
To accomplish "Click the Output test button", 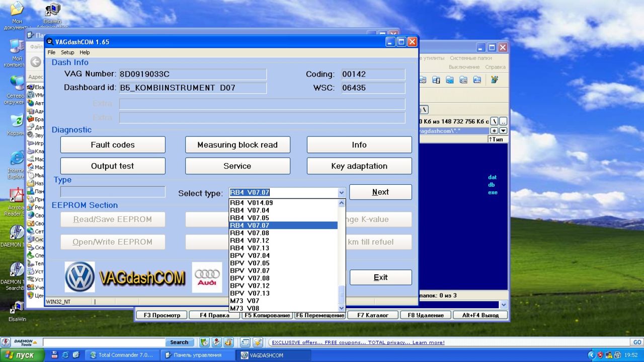I will pos(113,166).
